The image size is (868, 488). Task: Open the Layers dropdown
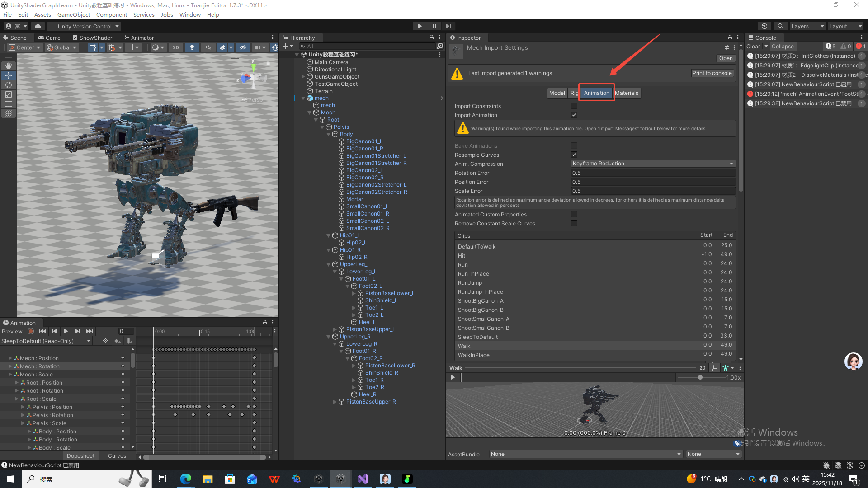807,26
